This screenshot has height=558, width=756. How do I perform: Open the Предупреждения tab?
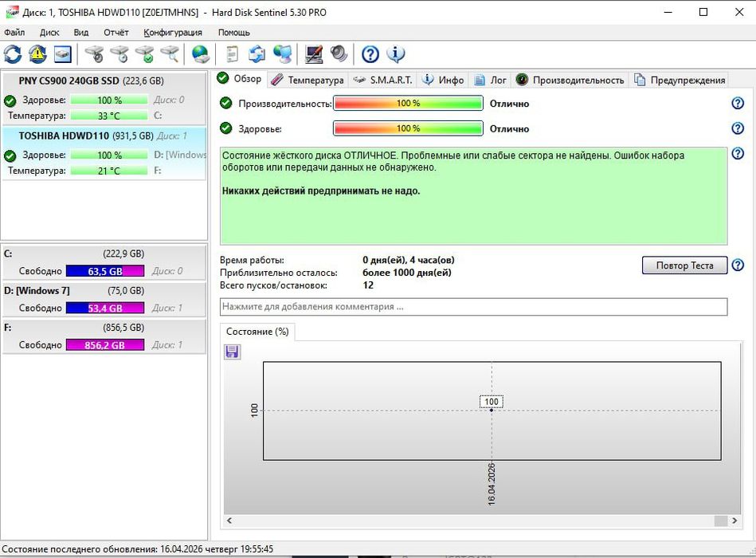click(x=680, y=80)
